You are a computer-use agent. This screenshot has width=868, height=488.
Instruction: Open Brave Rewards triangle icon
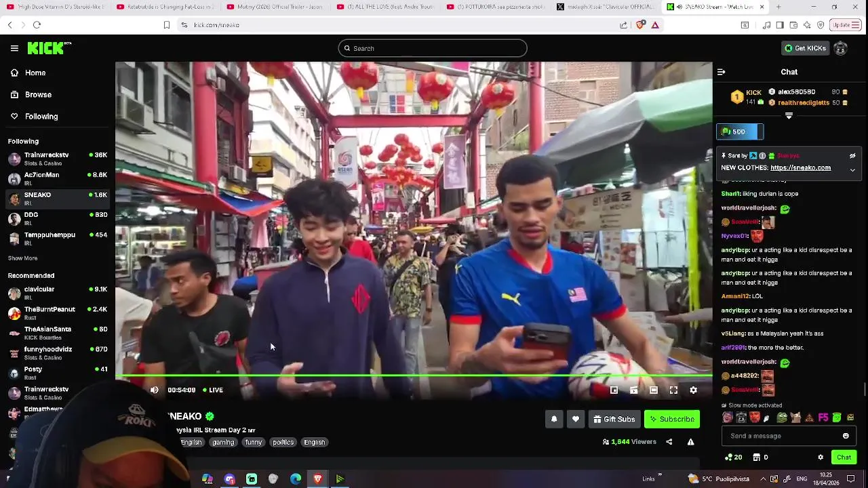click(655, 24)
